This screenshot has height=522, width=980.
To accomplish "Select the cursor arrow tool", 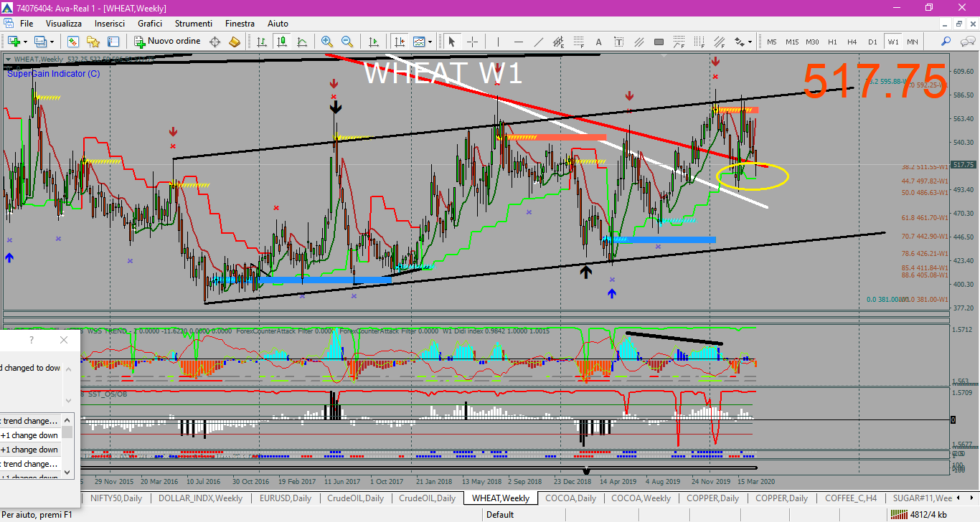I will click(x=451, y=42).
